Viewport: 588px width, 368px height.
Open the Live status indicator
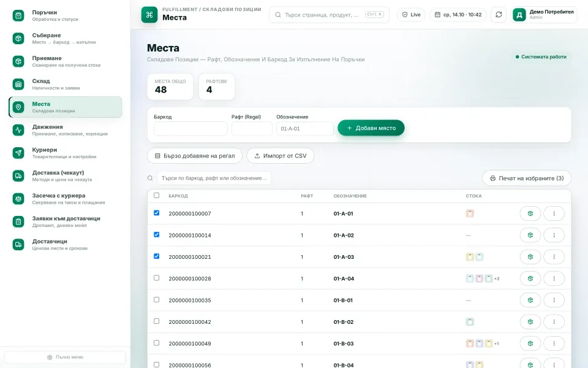tap(411, 15)
